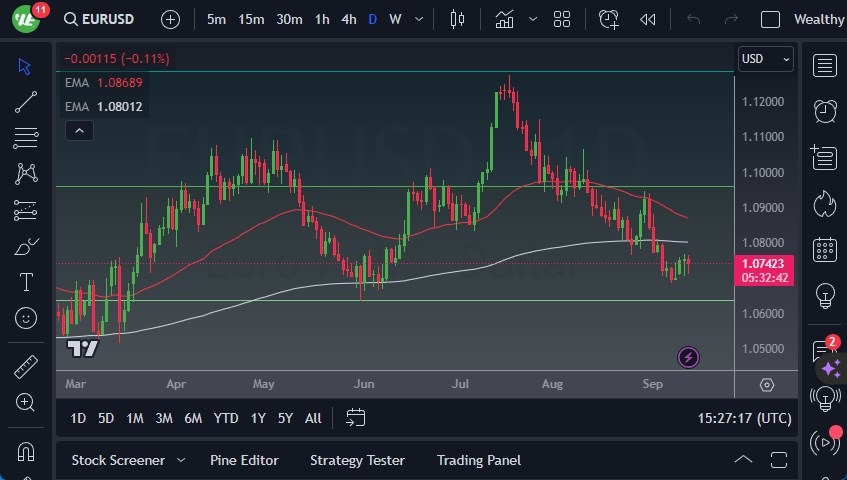This screenshot has height=480, width=847.
Task: Open the emoji icons tool
Action: [x=26, y=318]
